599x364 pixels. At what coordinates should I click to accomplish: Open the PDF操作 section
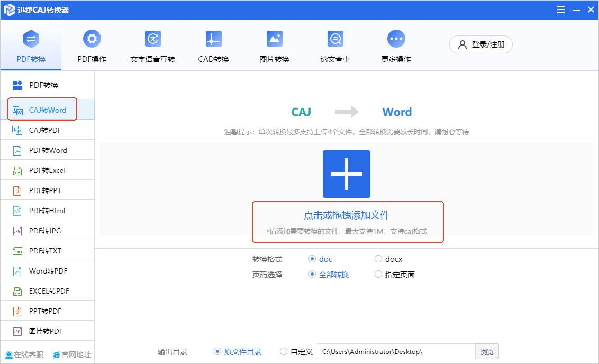[91, 45]
